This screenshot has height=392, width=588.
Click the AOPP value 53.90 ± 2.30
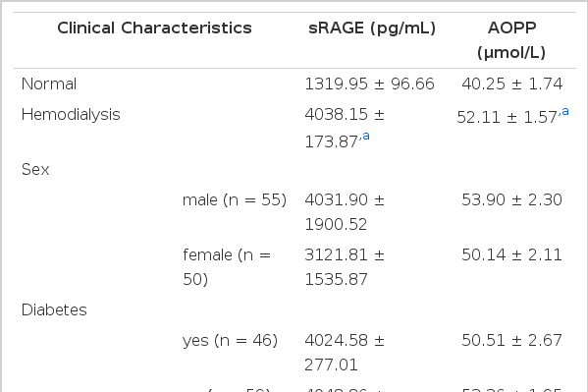(511, 199)
